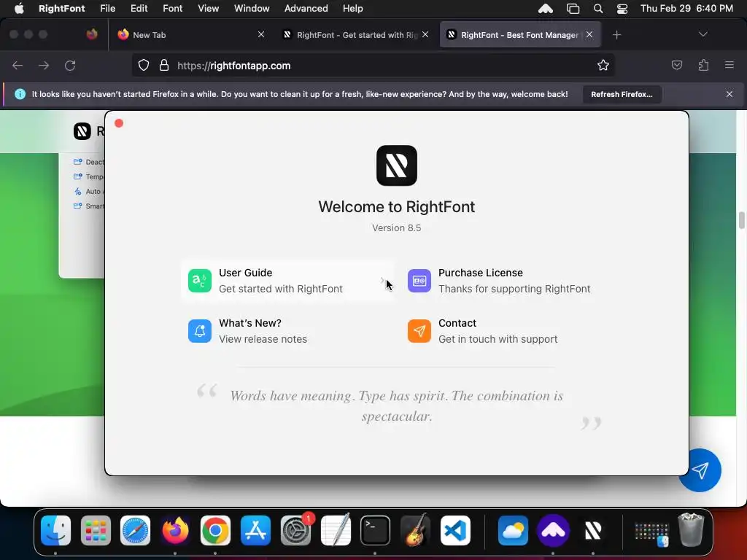Open the Font menu
Screen dimensions: 747x560
[172, 8]
